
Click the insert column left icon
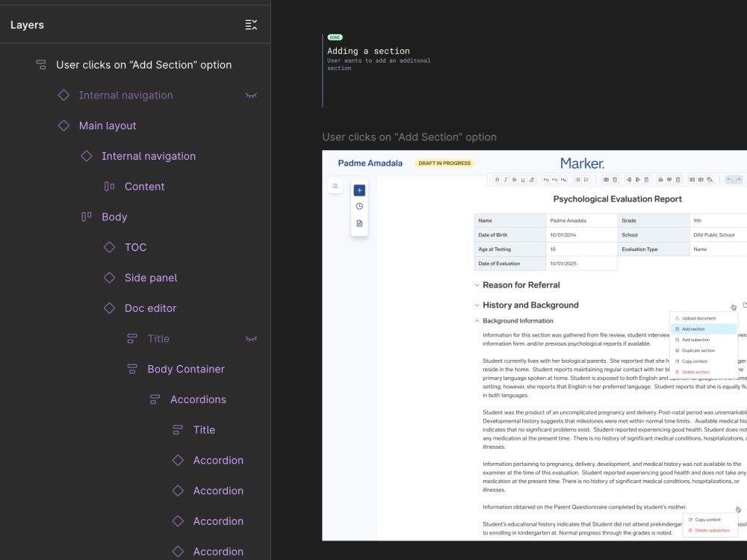point(629,179)
